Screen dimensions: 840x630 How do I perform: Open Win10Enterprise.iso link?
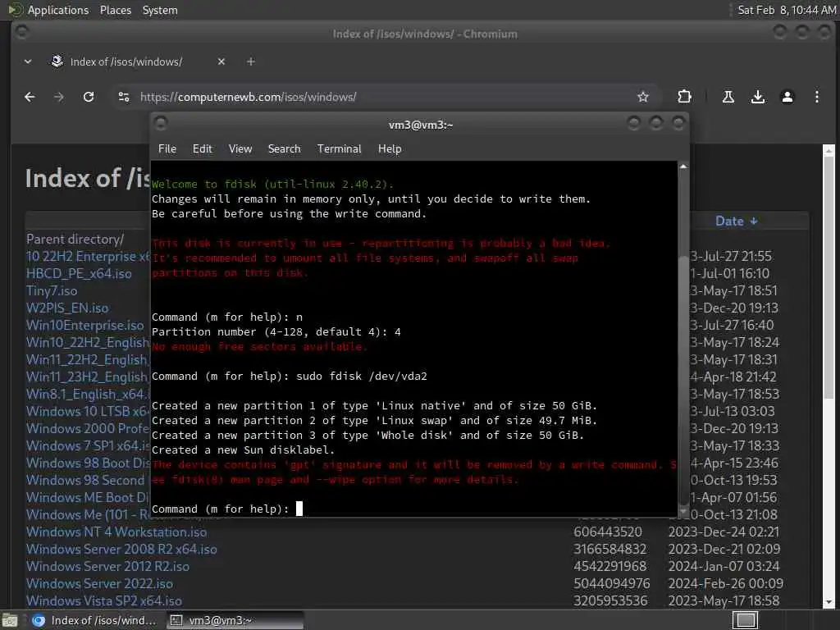click(84, 325)
